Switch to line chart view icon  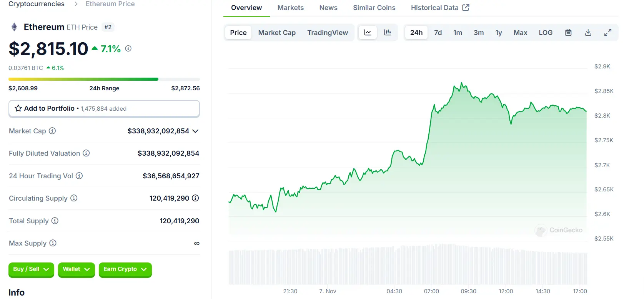point(368,33)
